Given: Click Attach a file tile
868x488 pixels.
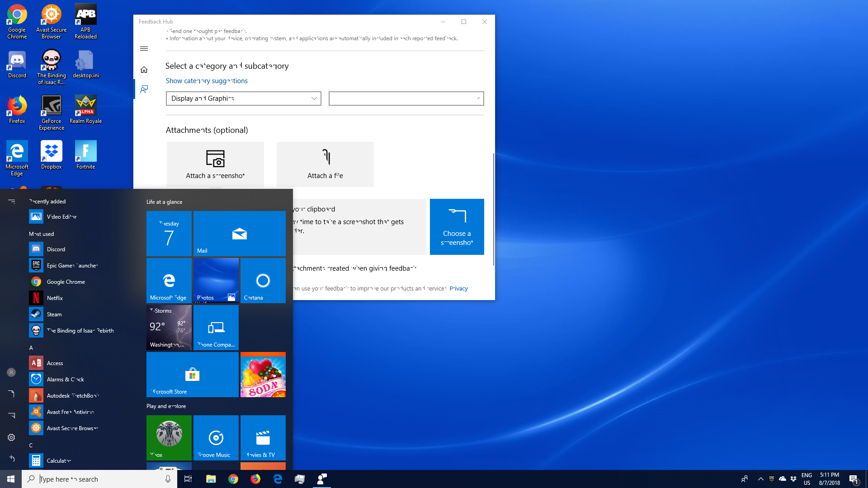Looking at the screenshot, I should pyautogui.click(x=325, y=164).
